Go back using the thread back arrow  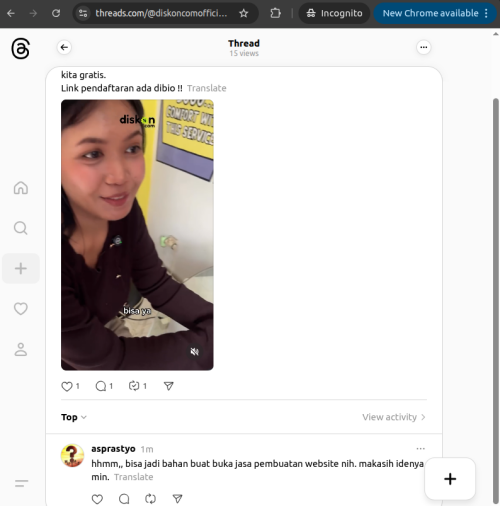pyautogui.click(x=64, y=47)
